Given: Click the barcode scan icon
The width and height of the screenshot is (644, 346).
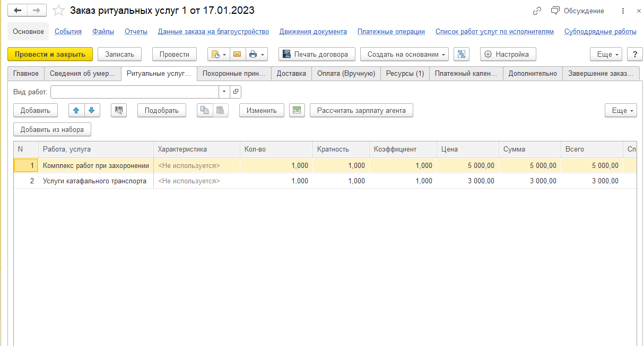Looking at the screenshot, I should tap(119, 110).
